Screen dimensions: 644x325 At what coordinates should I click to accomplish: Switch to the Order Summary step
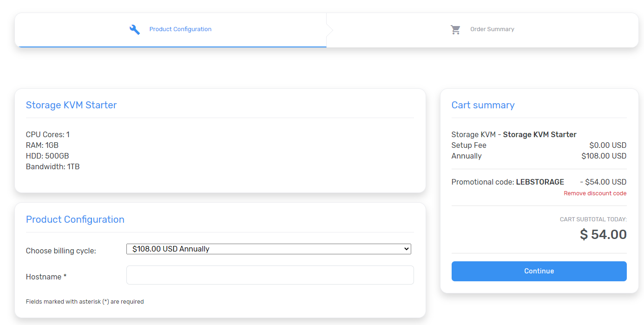pyautogui.click(x=492, y=29)
